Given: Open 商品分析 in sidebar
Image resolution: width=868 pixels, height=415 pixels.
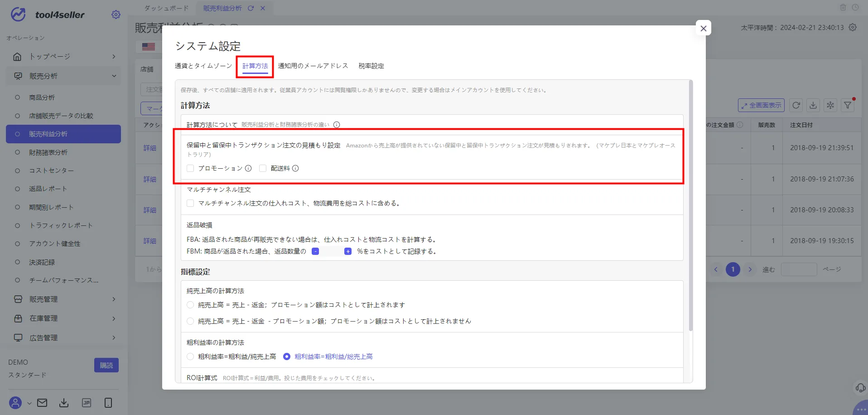Looking at the screenshot, I should click(x=42, y=98).
